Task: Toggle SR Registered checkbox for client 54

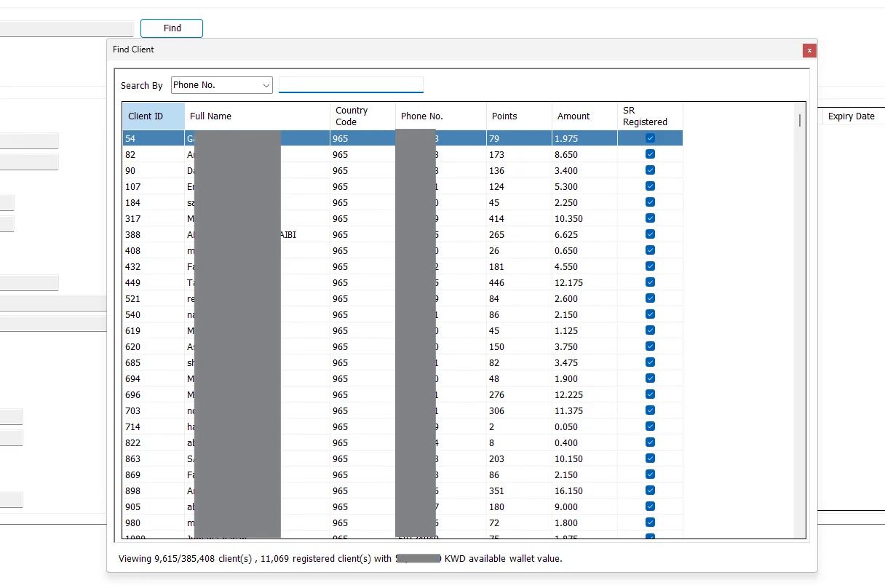Action: click(x=650, y=138)
